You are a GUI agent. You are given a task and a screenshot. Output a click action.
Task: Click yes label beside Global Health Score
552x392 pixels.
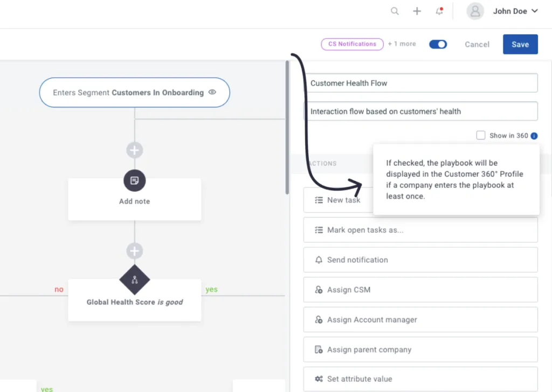click(211, 289)
